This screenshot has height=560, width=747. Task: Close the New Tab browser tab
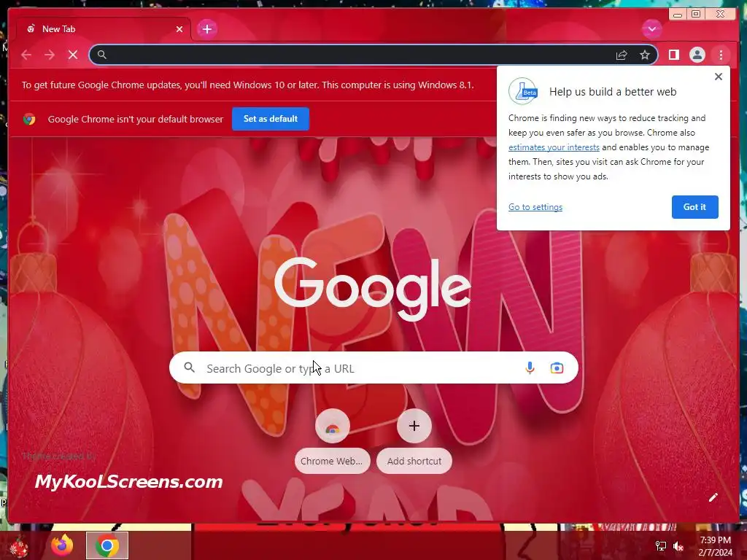point(179,29)
